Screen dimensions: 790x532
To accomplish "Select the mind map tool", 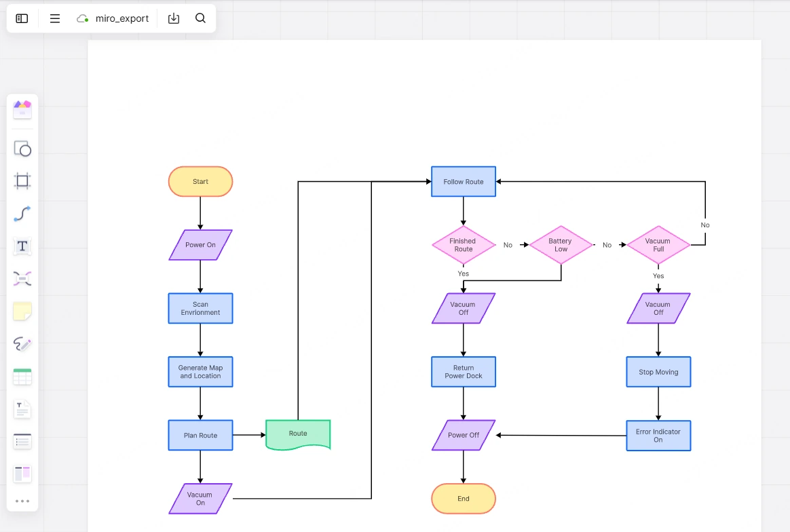I will [x=22, y=279].
